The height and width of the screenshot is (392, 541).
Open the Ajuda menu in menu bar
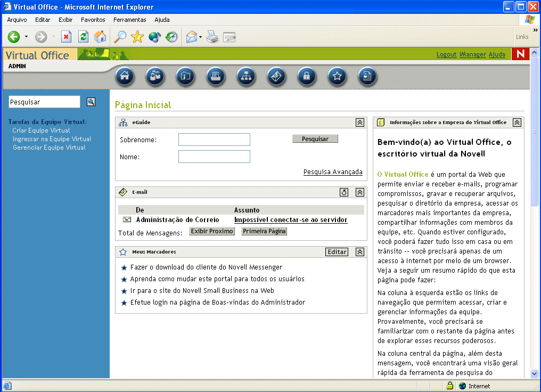[162, 20]
